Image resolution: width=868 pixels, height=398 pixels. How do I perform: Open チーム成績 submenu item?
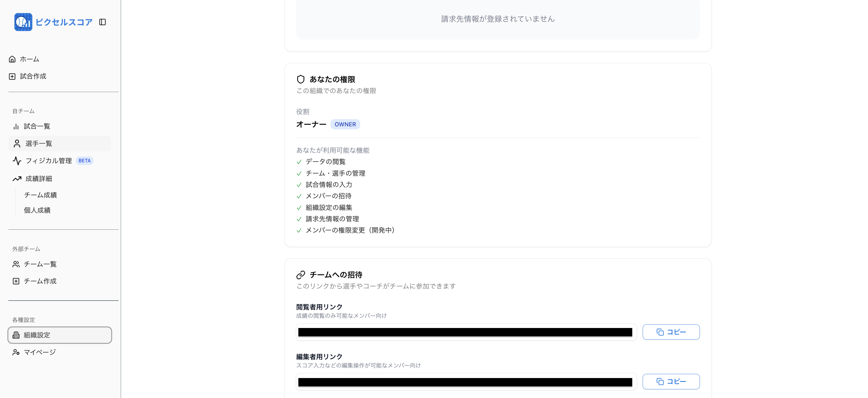(41, 195)
